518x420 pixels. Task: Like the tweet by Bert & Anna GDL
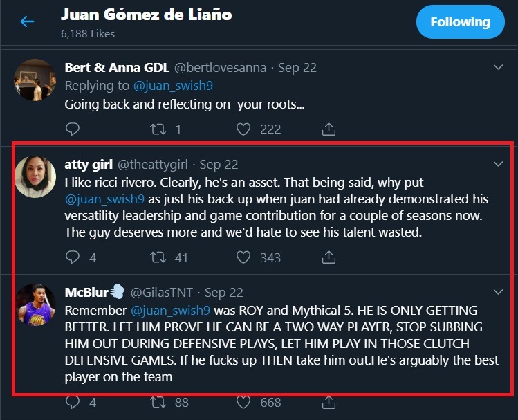tap(243, 129)
